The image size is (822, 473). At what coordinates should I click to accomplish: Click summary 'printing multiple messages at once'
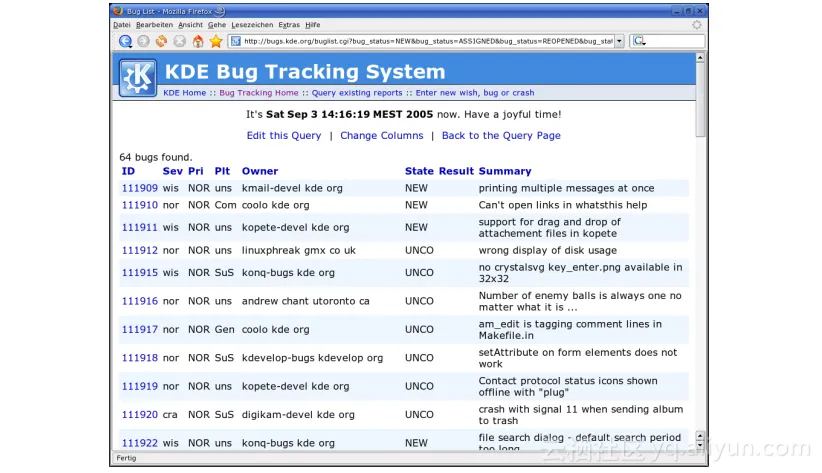point(566,188)
